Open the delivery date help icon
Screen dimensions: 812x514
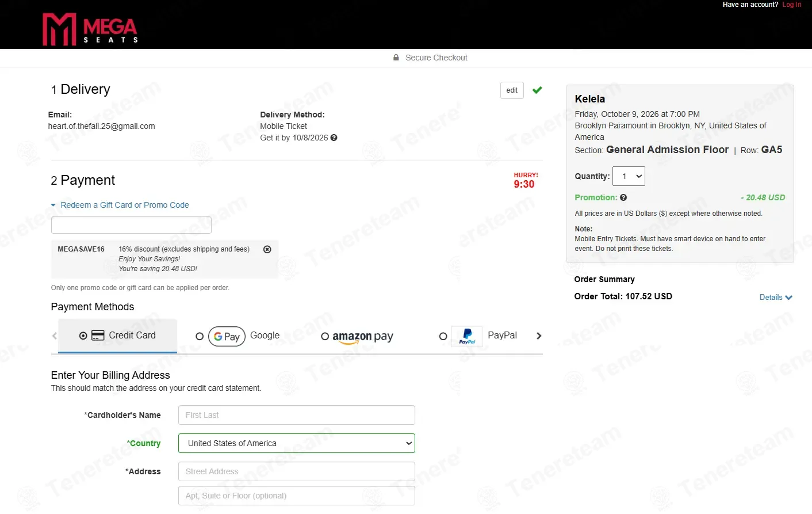coord(334,138)
